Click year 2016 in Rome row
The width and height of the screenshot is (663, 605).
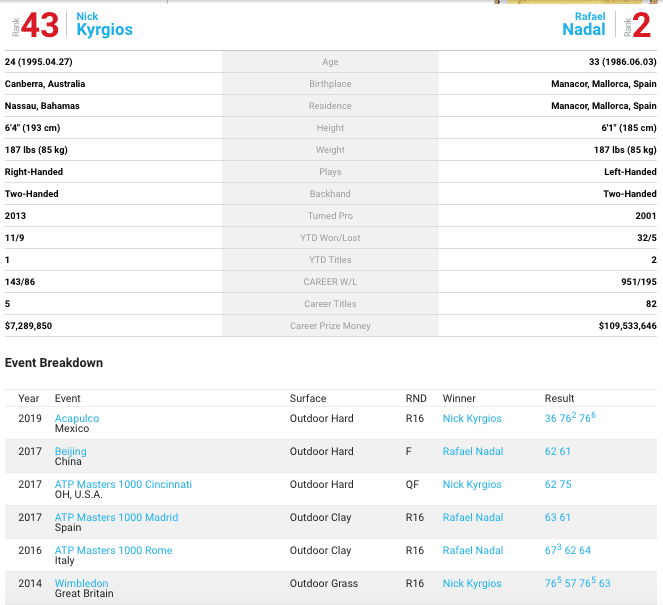click(30, 550)
